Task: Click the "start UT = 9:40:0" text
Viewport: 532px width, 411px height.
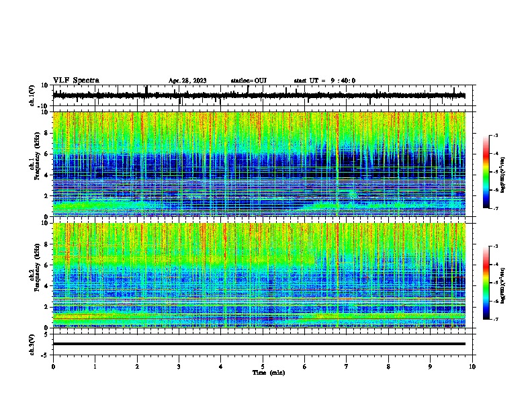Action: tap(324, 81)
